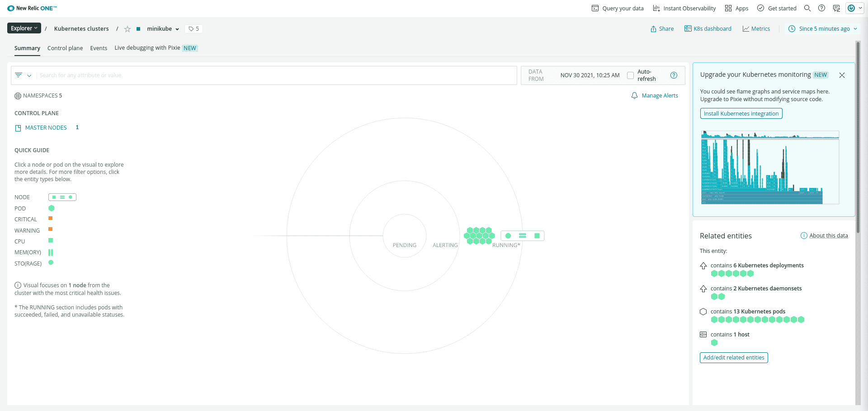The height and width of the screenshot is (411, 868).
Task: Open the feedback chat icon in header
Action: pyautogui.click(x=836, y=8)
